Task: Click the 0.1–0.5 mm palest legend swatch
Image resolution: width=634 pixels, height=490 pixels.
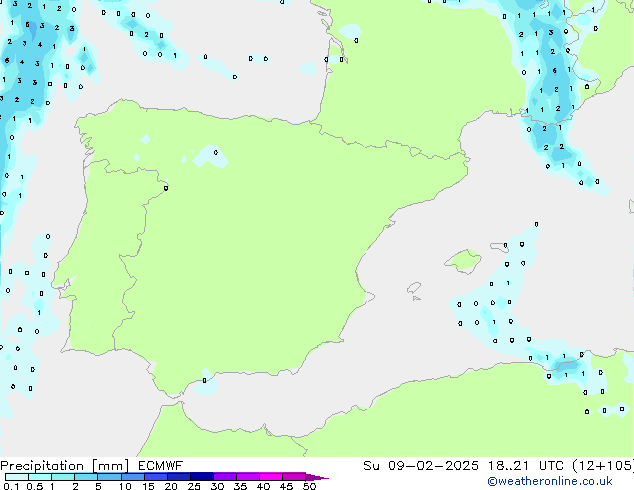Action: click(x=17, y=477)
